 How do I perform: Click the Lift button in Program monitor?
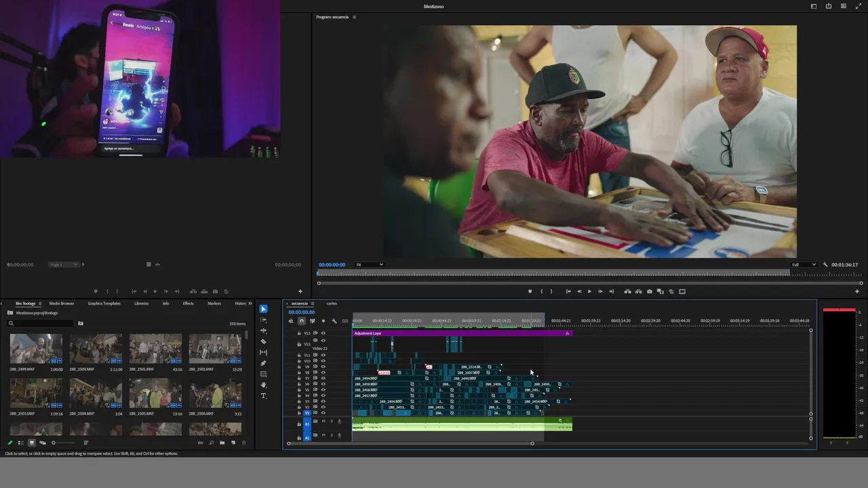coord(628,291)
